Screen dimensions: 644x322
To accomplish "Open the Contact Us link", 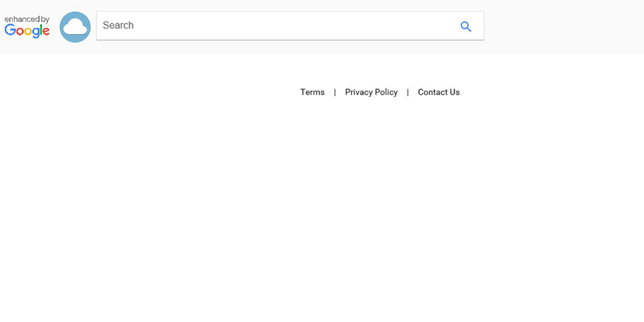I will coord(439,92).
